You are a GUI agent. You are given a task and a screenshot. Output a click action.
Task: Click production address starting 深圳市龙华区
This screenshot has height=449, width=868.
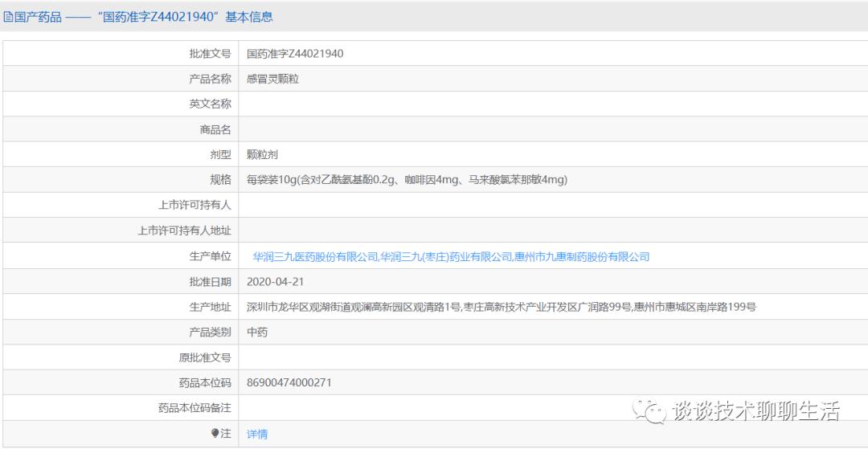502,307
